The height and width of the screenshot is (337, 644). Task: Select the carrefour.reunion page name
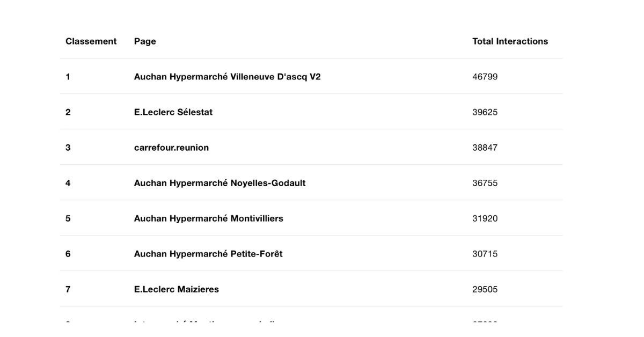pos(171,148)
